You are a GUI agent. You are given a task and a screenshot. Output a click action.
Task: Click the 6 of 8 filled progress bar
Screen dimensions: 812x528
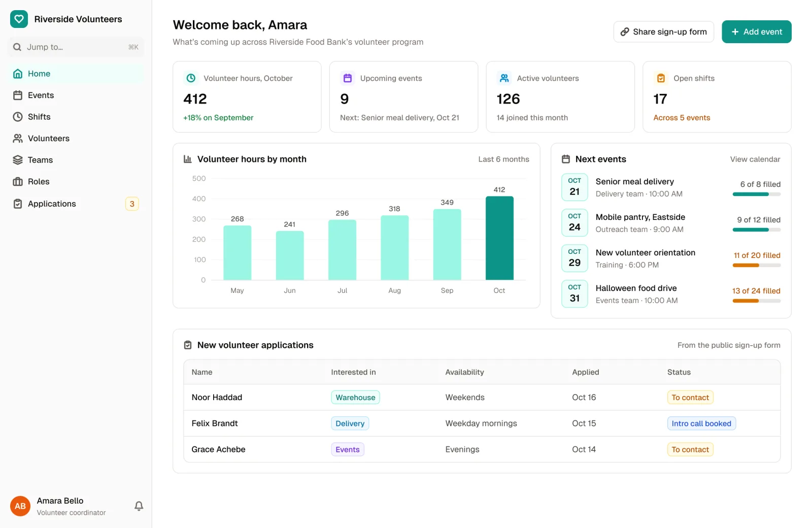[x=757, y=194]
